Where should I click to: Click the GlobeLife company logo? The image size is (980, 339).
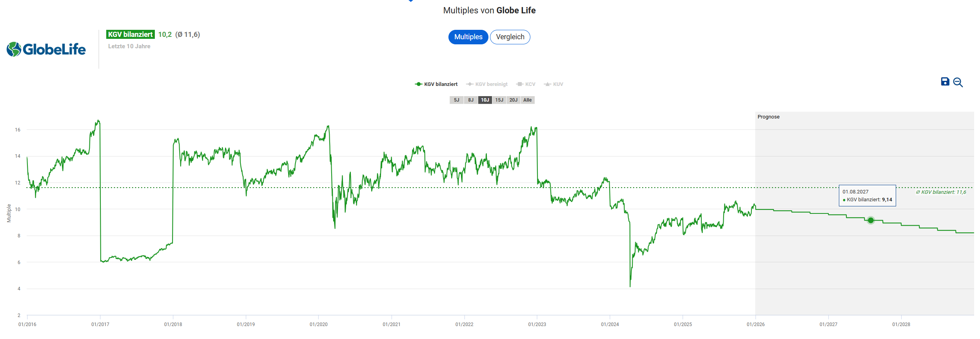click(46, 49)
